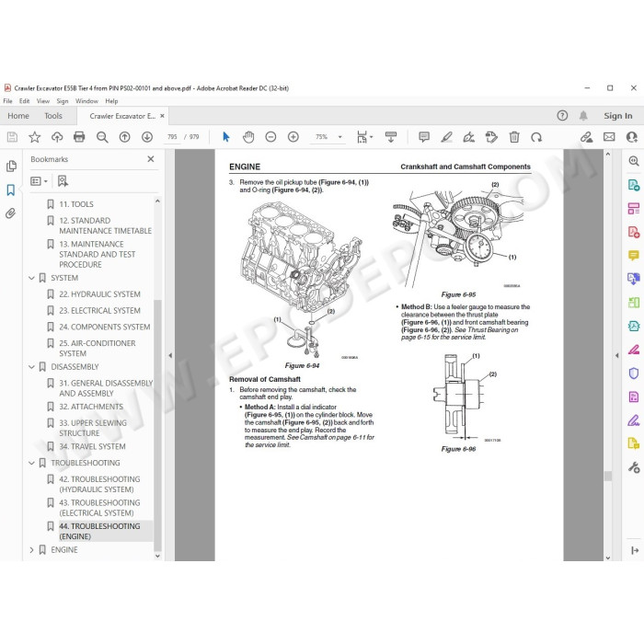Image resolution: width=644 pixels, height=644 pixels.
Task: Open the find text magnifier
Action: [102, 137]
